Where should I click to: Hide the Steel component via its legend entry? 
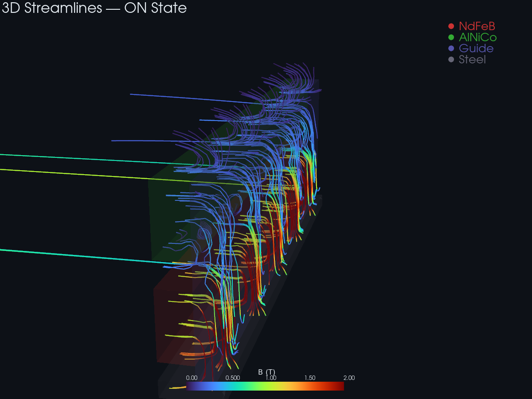coord(472,59)
